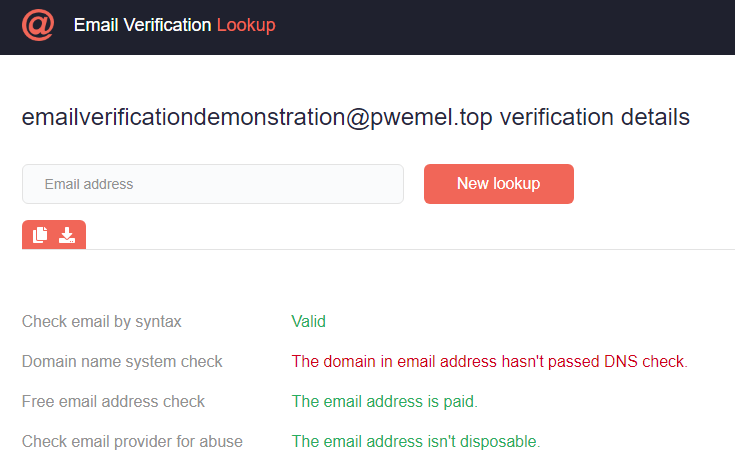
Task: Select the emailverificationdemonstration@pwemel.top address in heading
Action: pyautogui.click(x=257, y=117)
